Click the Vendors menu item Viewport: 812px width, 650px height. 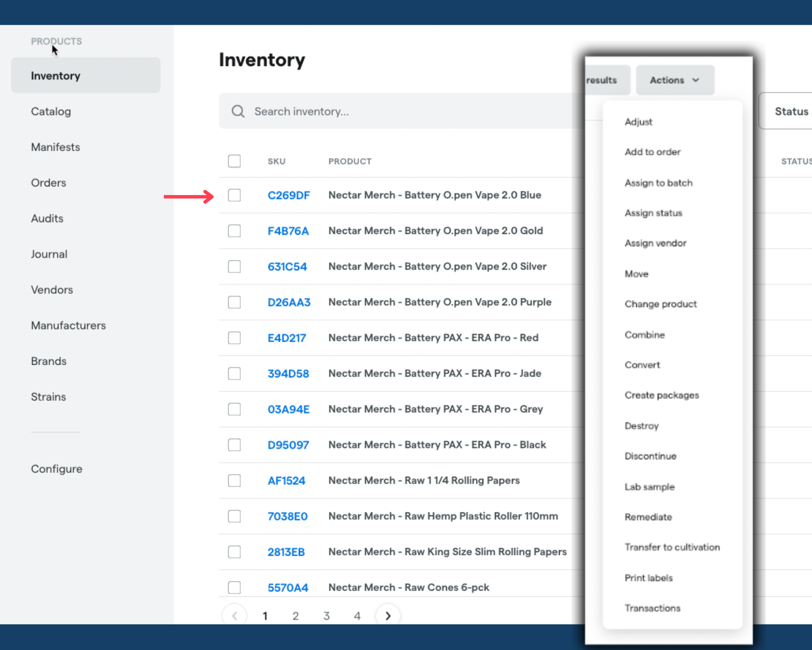(x=52, y=290)
